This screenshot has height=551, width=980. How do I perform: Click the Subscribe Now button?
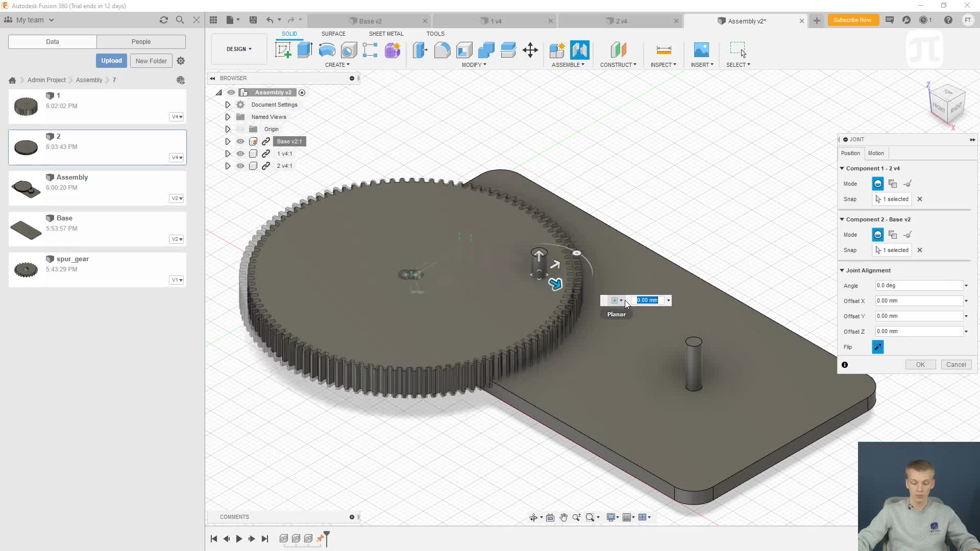point(852,20)
